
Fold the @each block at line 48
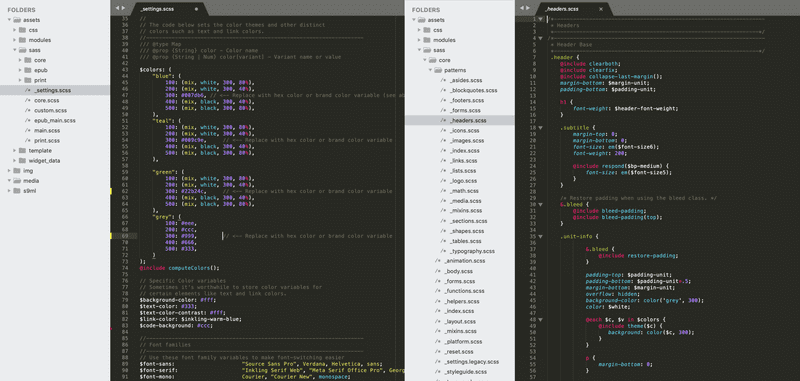pos(541,319)
